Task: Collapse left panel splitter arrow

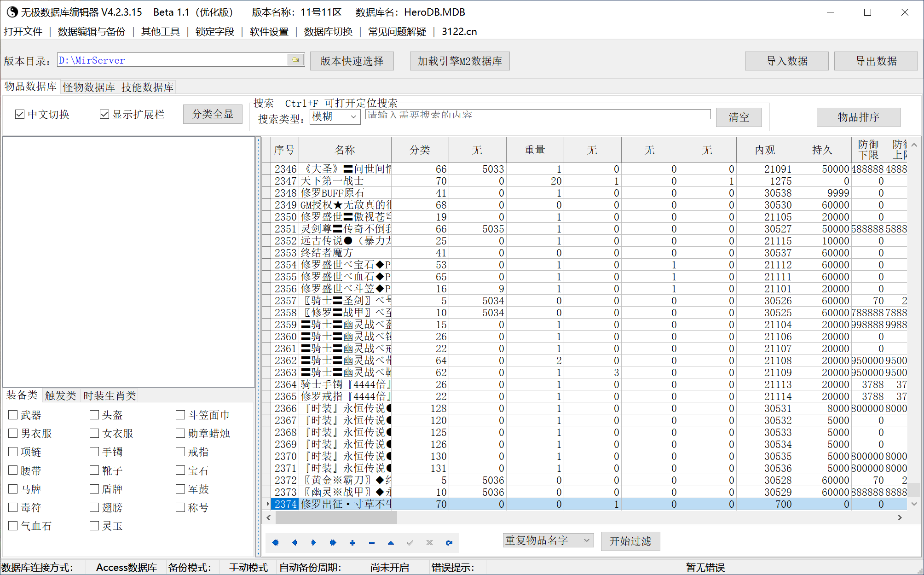Action: [258, 140]
